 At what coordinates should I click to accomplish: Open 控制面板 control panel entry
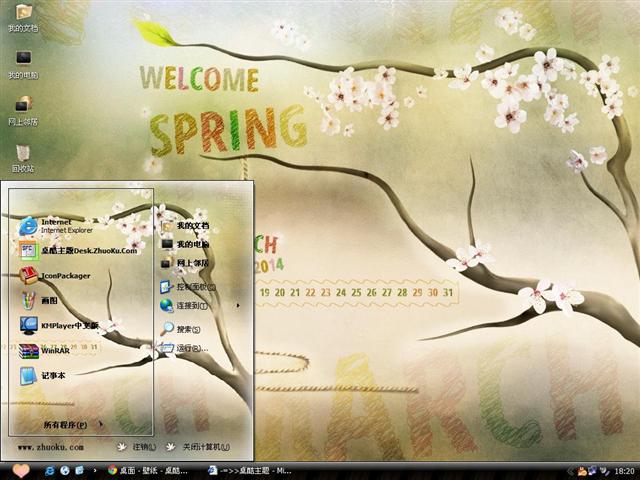click(188, 287)
